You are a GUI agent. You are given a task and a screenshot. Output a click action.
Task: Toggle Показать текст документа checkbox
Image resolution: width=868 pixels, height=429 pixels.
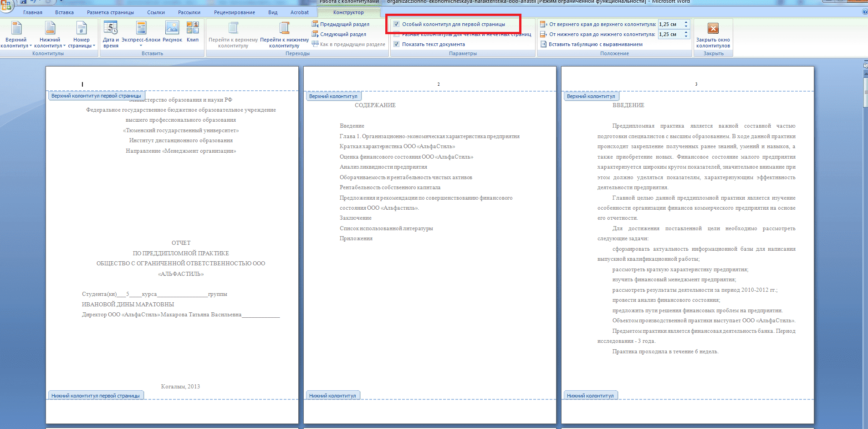(x=397, y=44)
